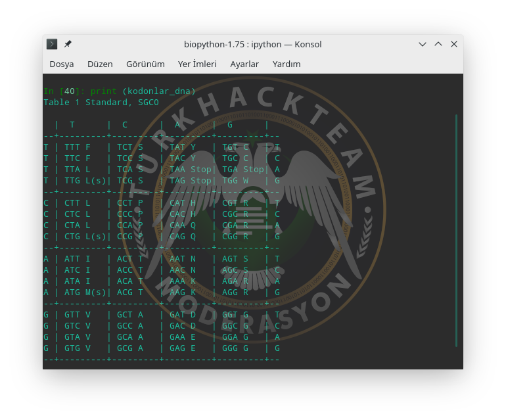Click the 'TAA Stop' codon cell
The width and height of the screenshot is (506, 420).
[191, 170]
